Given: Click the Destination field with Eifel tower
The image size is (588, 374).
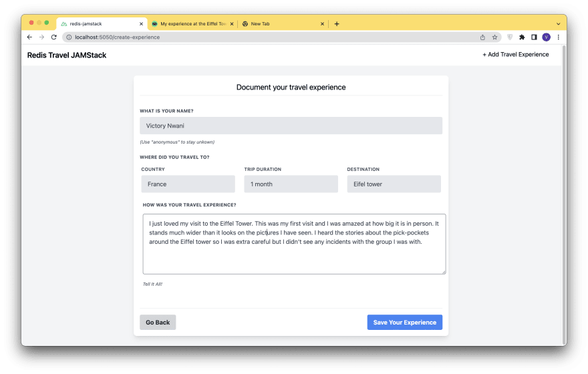Looking at the screenshot, I should coord(394,184).
